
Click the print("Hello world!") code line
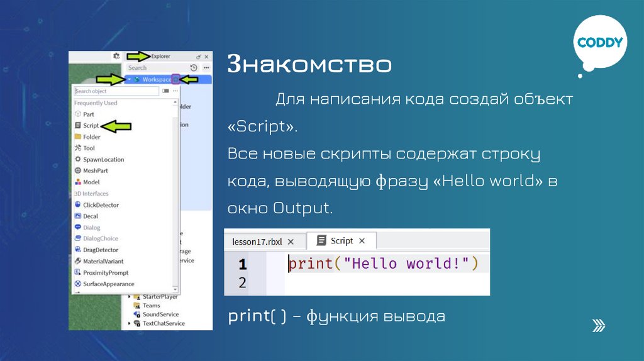[383, 264]
